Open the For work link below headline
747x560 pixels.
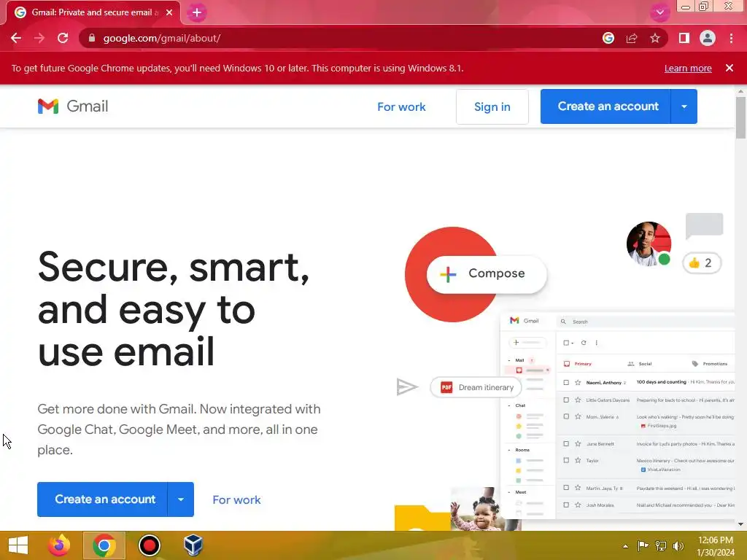coord(236,499)
